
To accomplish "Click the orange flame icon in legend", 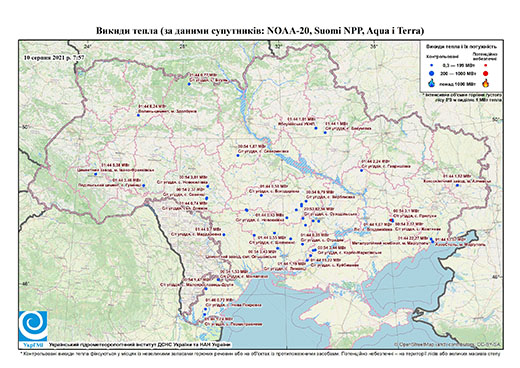I will 486,83.
